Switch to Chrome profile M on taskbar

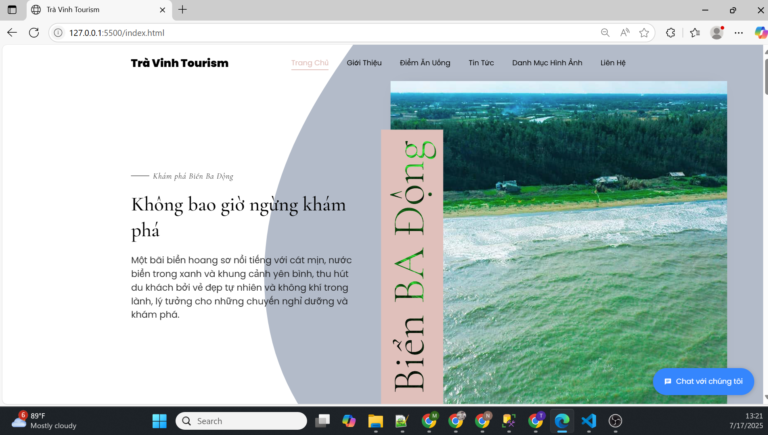(429, 420)
